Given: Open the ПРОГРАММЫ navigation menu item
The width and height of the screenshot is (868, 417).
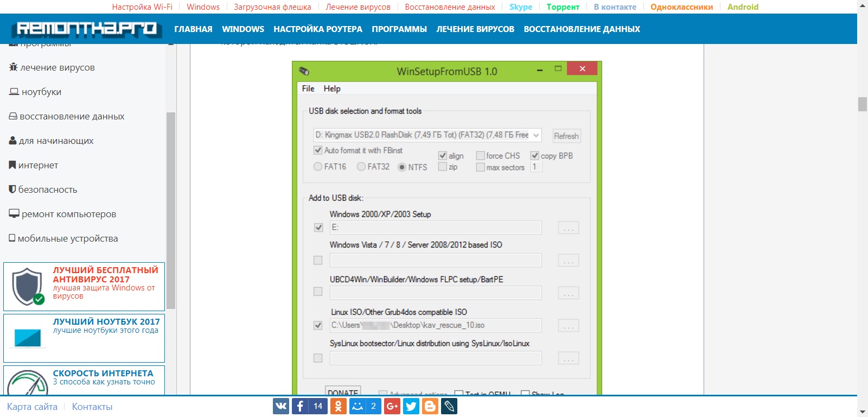Looking at the screenshot, I should coord(399,29).
